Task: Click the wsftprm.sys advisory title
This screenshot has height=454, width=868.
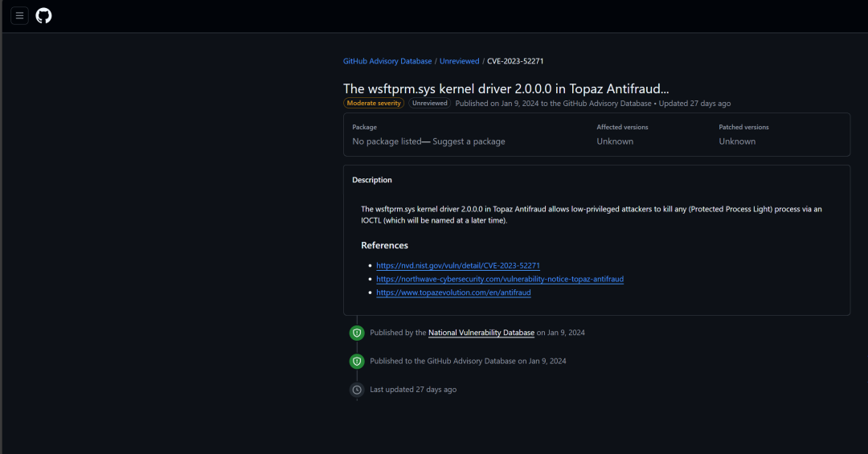Action: pos(506,88)
